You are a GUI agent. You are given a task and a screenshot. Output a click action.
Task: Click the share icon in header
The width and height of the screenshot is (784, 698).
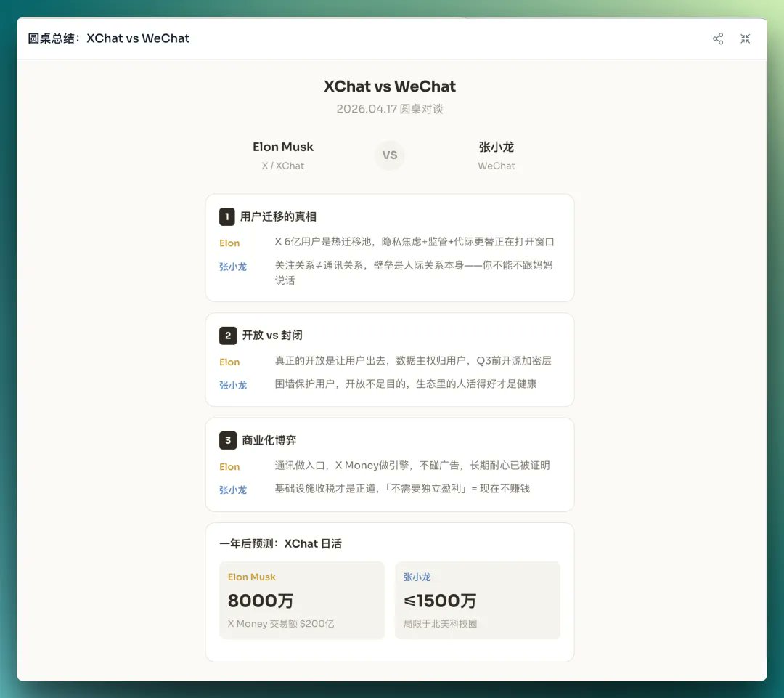pyautogui.click(x=717, y=38)
